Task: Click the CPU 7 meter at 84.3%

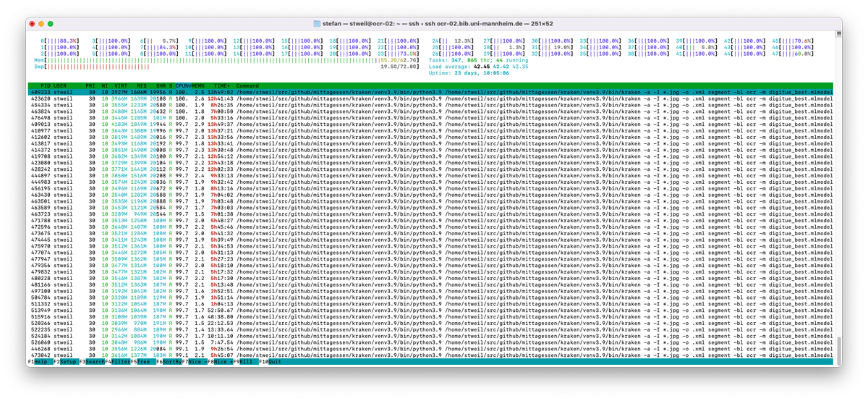Action: 159,47
